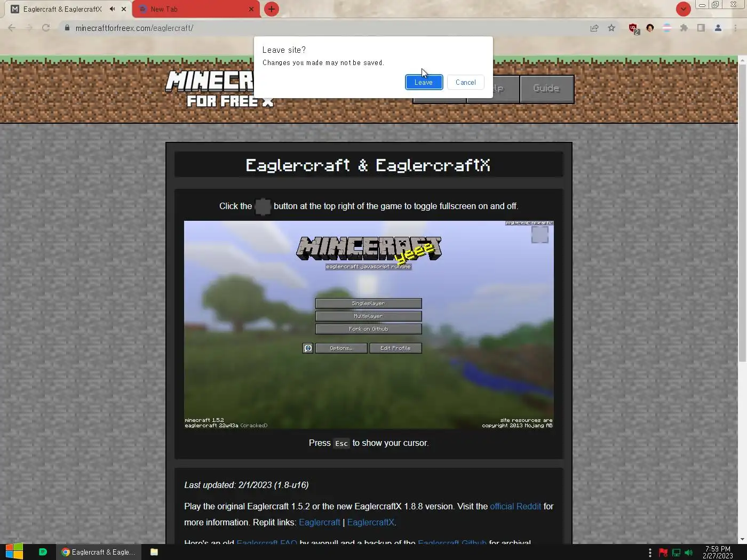The width and height of the screenshot is (747, 560).
Task: Open the Extensions puzzle menu
Action: (684, 28)
